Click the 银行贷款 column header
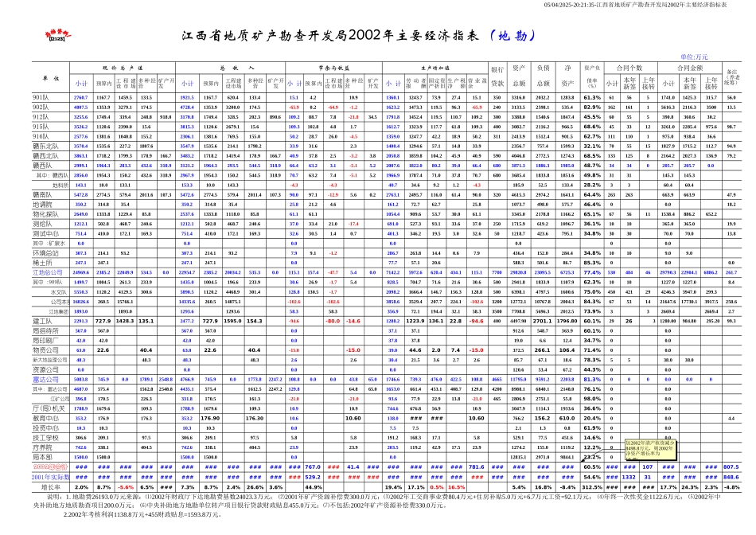The width and height of the screenshot is (756, 535). (497, 76)
